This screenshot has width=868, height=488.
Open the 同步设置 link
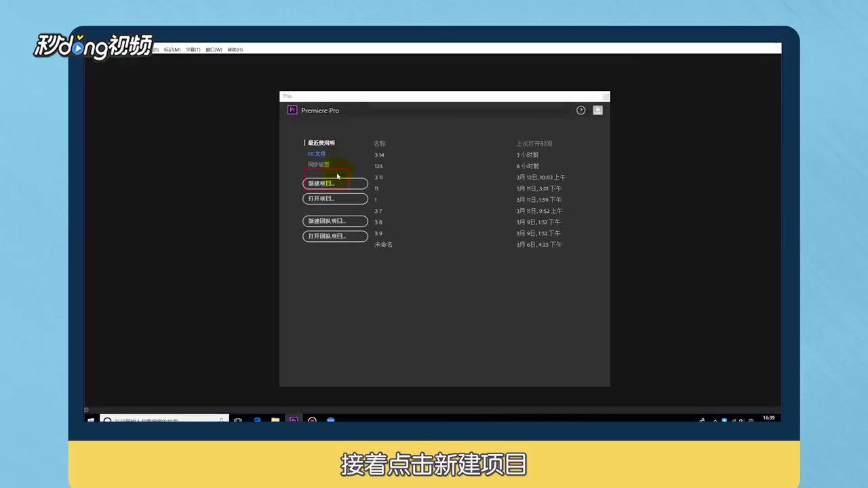pyautogui.click(x=319, y=165)
